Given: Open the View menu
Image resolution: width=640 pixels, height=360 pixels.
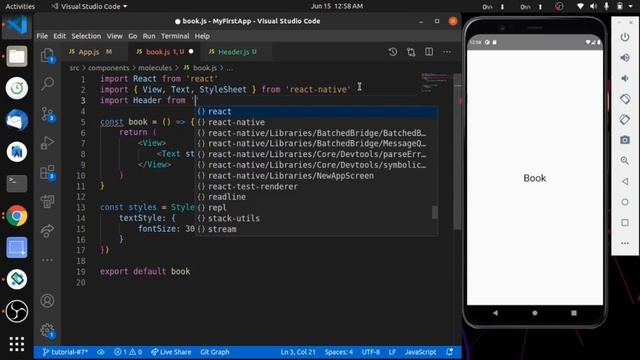Looking at the screenshot, I should tap(115, 36).
